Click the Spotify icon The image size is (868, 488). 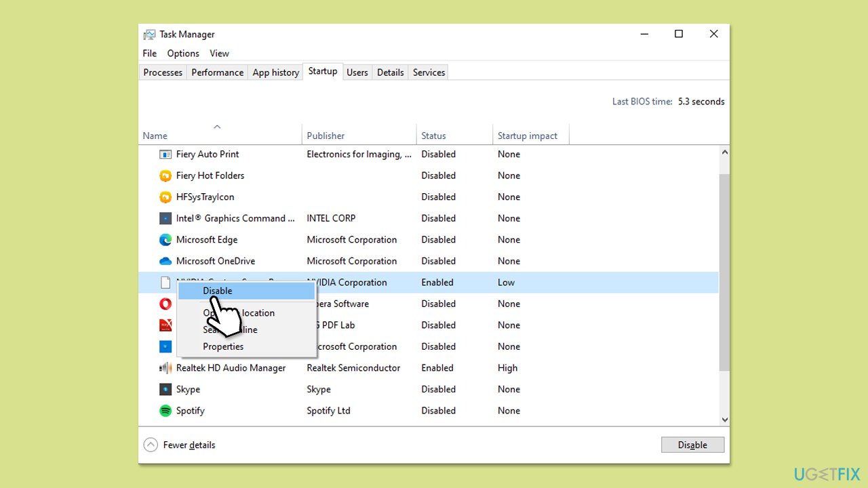(165, 411)
